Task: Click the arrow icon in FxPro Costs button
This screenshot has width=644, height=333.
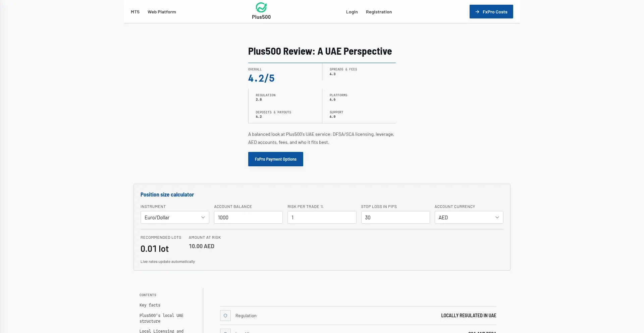Action: (477, 12)
